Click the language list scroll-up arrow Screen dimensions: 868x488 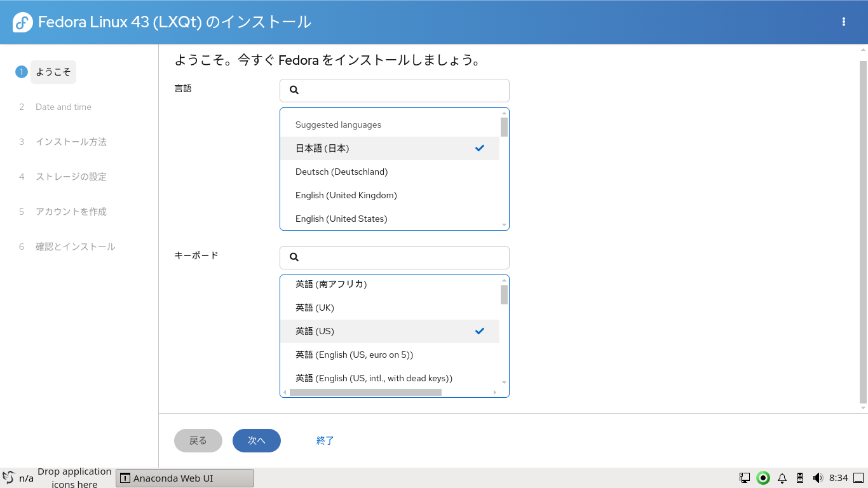pyautogui.click(x=504, y=113)
